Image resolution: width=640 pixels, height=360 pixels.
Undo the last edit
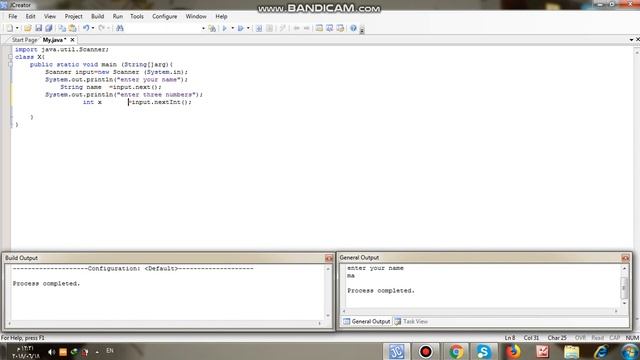pos(86,28)
